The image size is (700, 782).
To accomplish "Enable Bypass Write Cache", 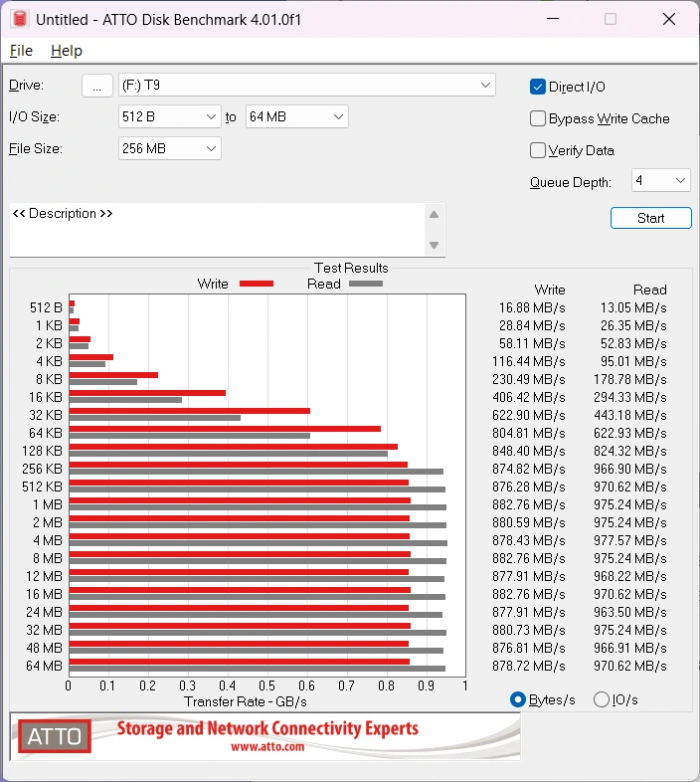I will click(538, 118).
